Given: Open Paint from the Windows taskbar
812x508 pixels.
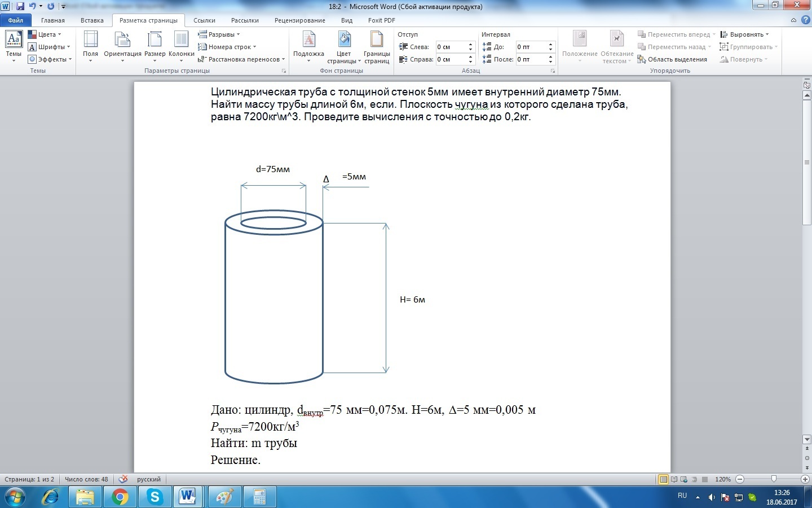Looking at the screenshot, I should (224, 497).
